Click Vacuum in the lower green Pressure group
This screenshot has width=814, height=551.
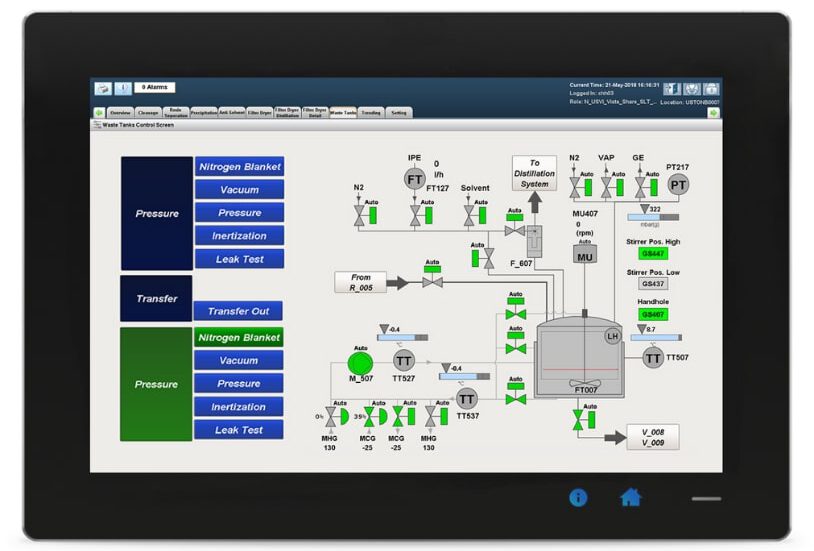(239, 360)
